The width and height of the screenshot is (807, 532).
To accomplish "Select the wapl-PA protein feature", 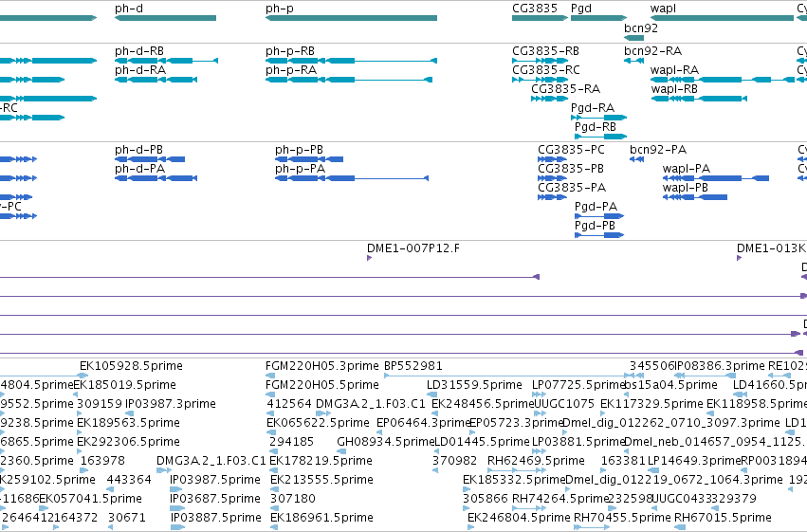I will coord(716,178).
